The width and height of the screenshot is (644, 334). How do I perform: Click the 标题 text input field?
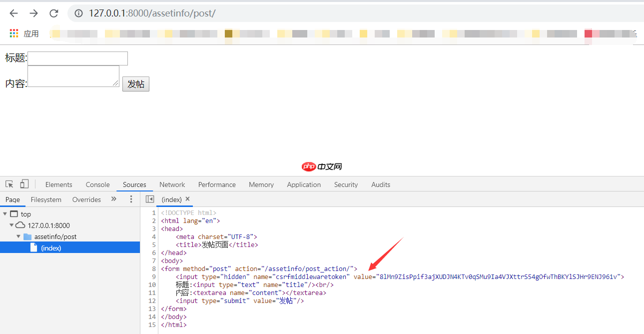77,58
